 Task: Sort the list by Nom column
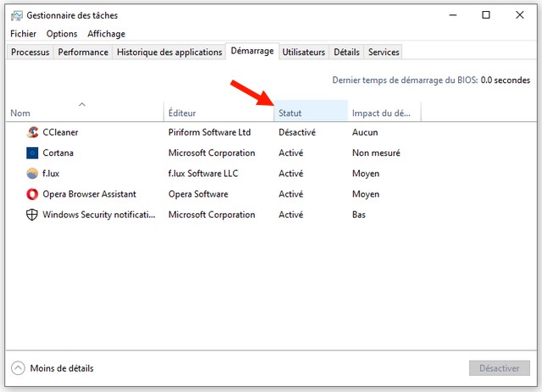(x=20, y=113)
